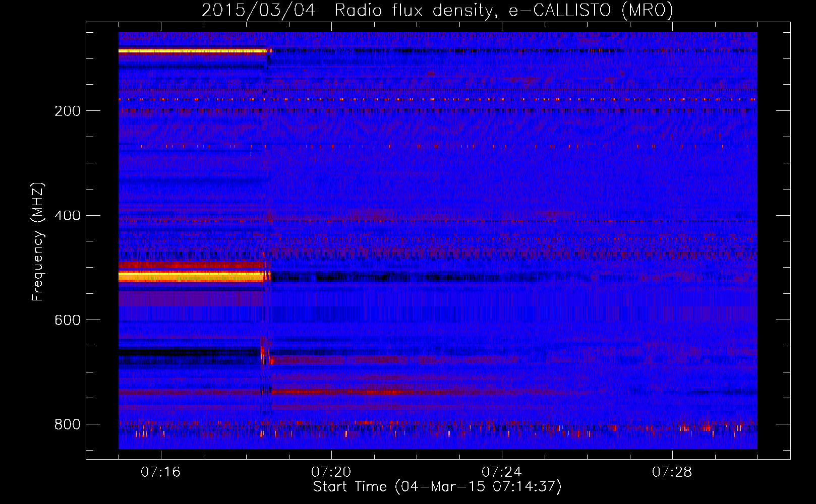Image resolution: width=816 pixels, height=504 pixels.
Task: Click the 'Start Time (04-Mar-15 07:14:37)' label
Action: point(437,487)
